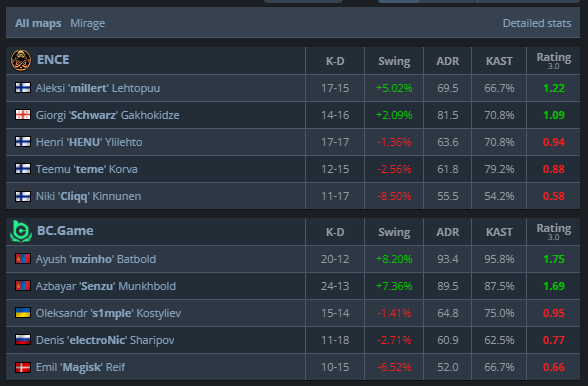This screenshot has height=386, width=588.
Task: Click the Ukrainian flag beside s1mple
Action: (x=23, y=313)
